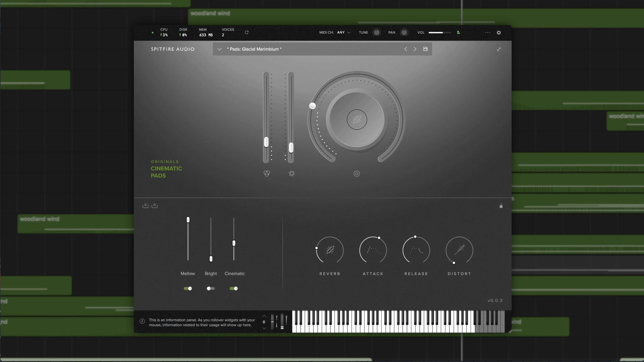Disable the Cinematic layer switch
Image resolution: width=644 pixels, height=362 pixels.
tap(233, 288)
